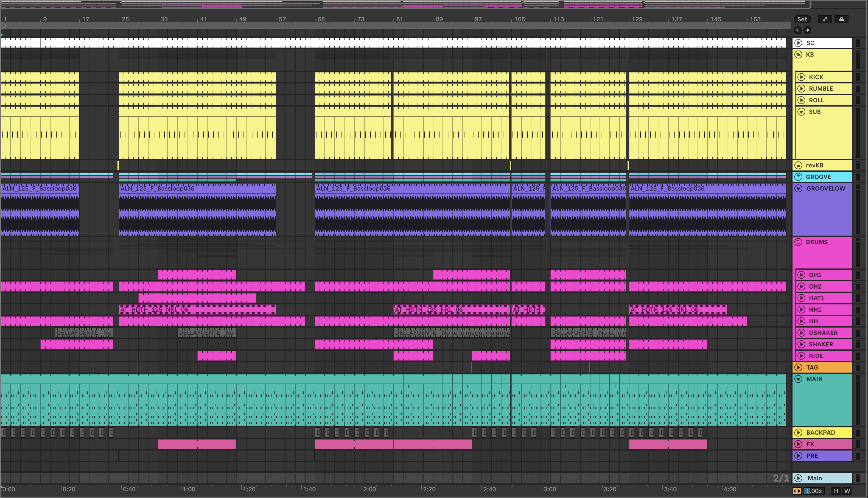Unfold the KICK track
868x498 pixels.
click(x=801, y=77)
